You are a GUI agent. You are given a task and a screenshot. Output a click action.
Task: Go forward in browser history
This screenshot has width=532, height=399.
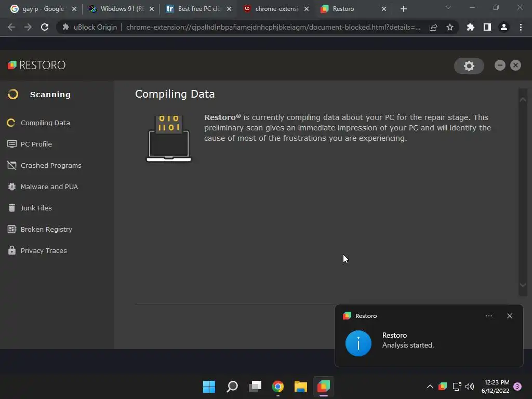pos(28,27)
